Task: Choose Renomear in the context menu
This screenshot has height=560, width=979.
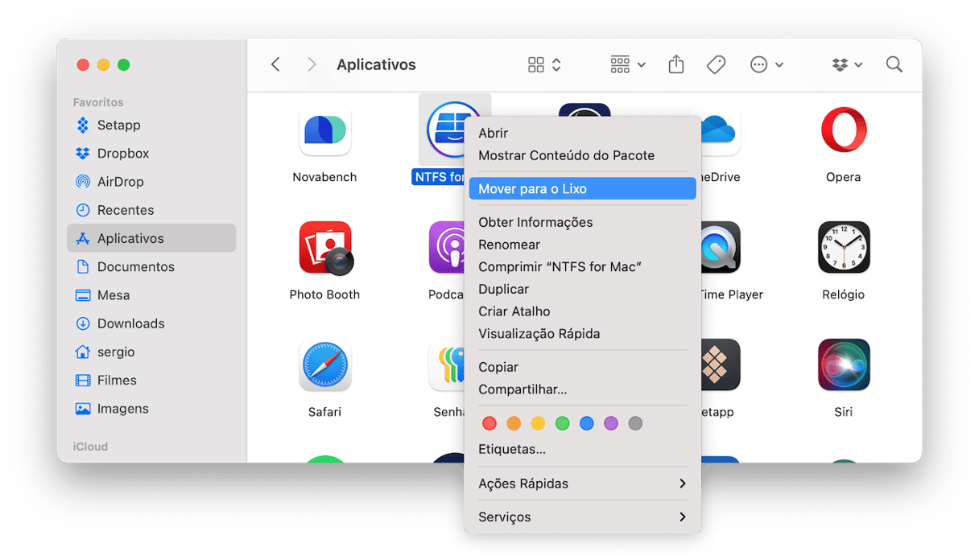Action: 583,245
